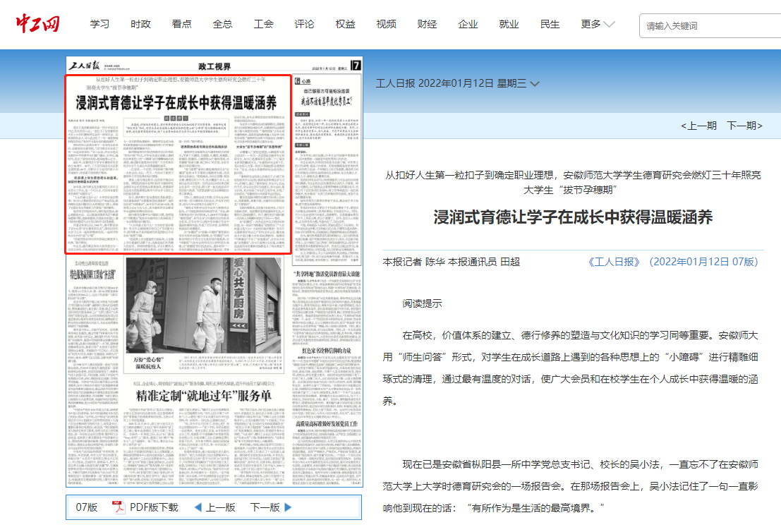Go to next issue via 下一期>
Image resolution: width=781 pixels, height=532 pixels.
pos(744,126)
